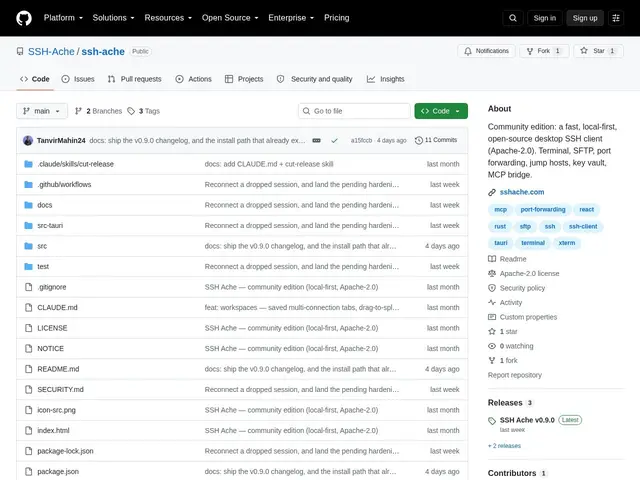Viewport: 640px width, 480px height.
Task: Open the .github/workflows folder
Action: pos(64,184)
